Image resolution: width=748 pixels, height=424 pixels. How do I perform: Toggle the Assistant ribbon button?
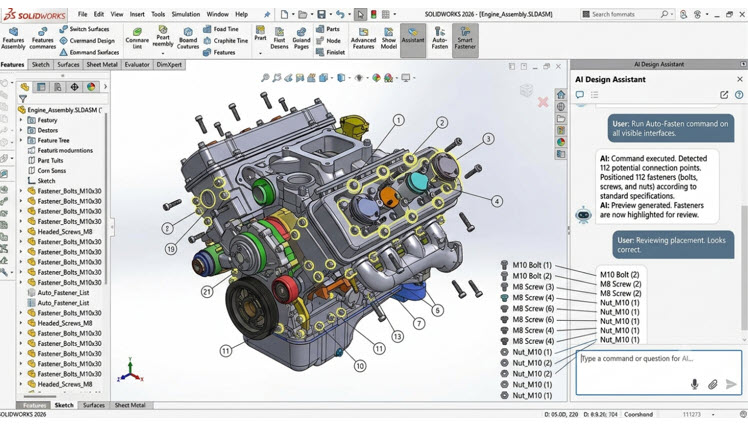click(413, 40)
